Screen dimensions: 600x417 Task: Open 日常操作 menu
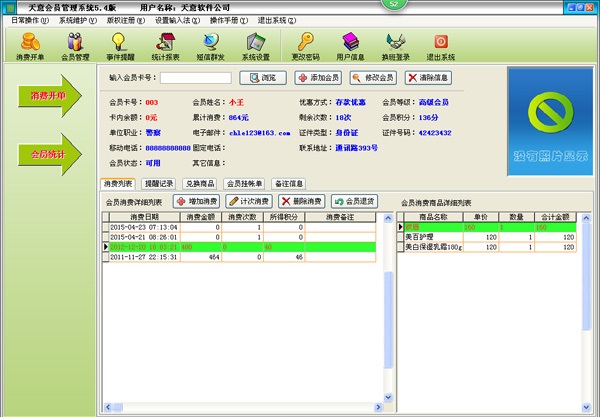tap(30, 21)
